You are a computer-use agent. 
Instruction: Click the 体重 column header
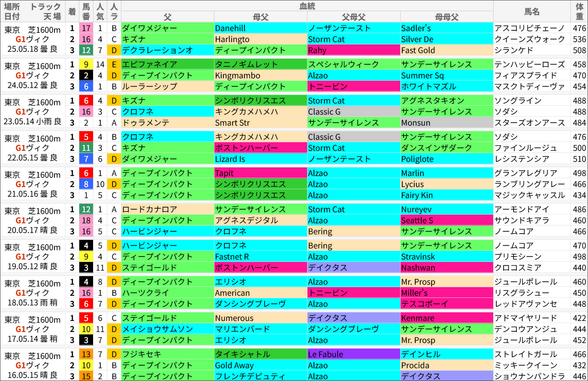(579, 11)
